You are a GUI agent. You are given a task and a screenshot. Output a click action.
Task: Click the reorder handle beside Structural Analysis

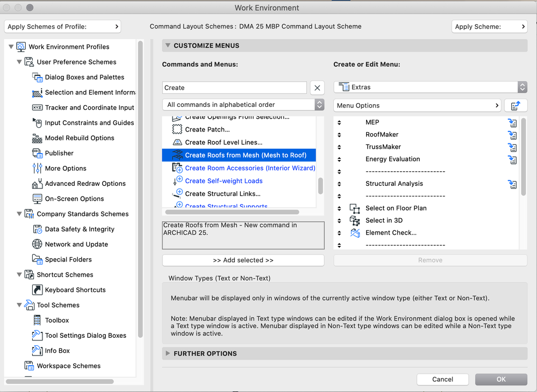[339, 184]
